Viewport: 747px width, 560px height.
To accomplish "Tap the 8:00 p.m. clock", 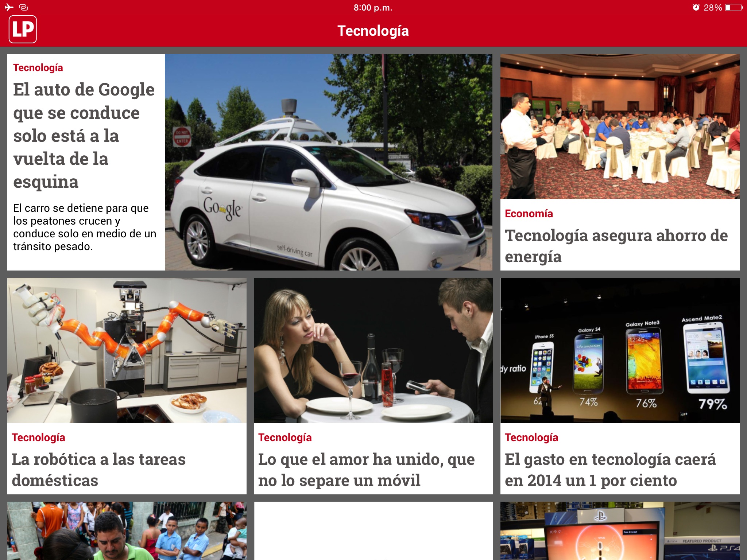I will (x=373, y=8).
